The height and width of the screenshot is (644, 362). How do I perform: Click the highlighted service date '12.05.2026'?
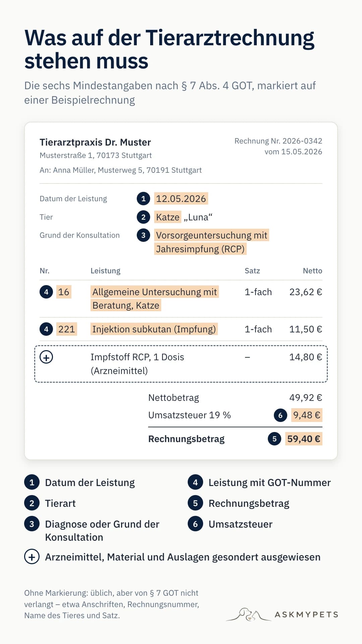(181, 199)
